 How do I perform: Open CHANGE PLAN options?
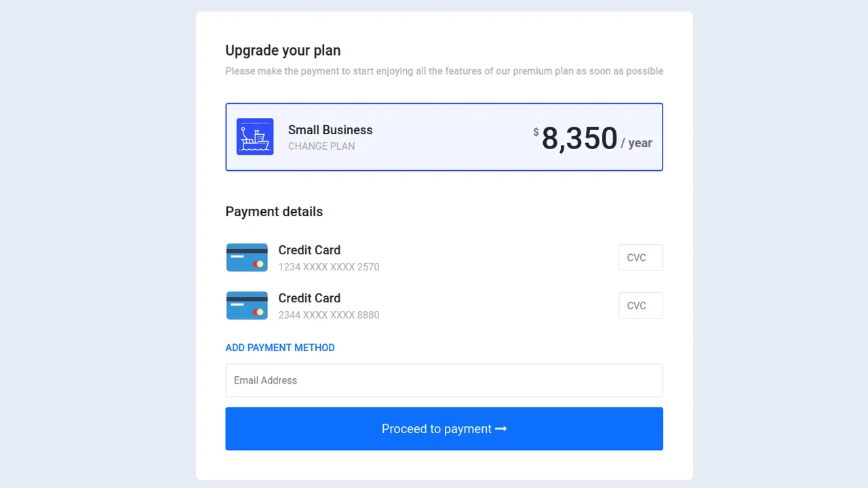coord(321,146)
